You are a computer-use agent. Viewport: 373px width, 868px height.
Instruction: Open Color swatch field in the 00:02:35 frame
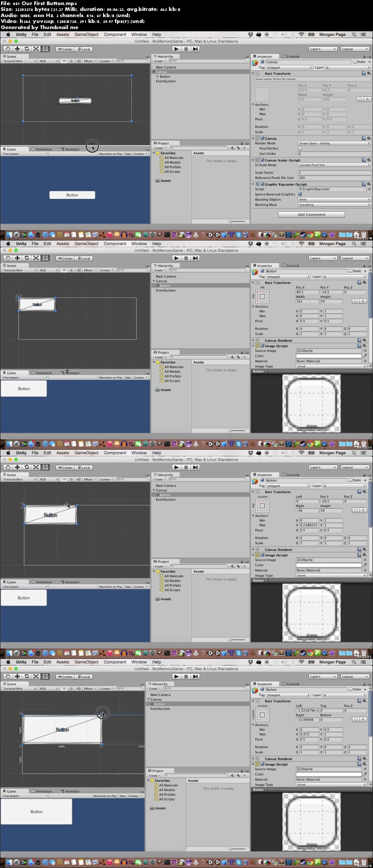pyautogui.click(x=329, y=356)
